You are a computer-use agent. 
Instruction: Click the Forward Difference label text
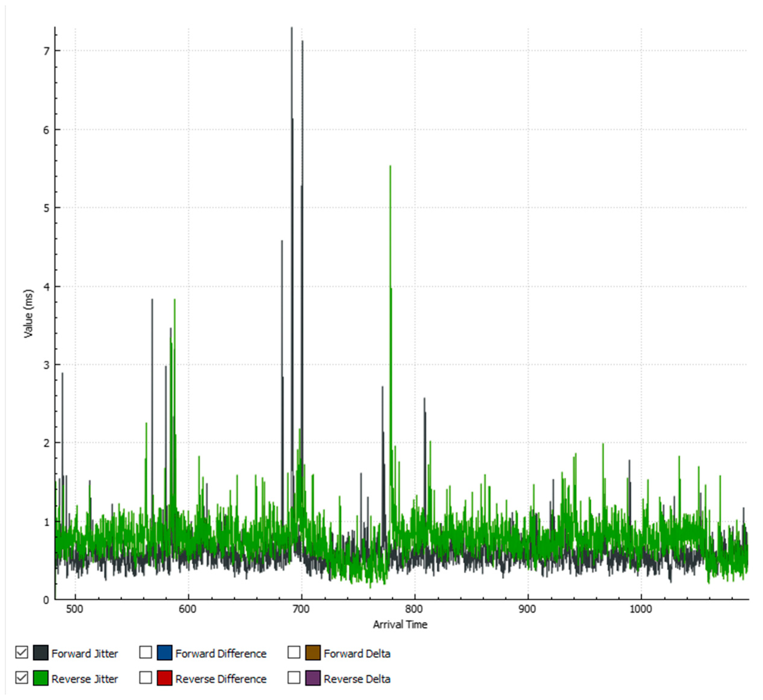pyautogui.click(x=221, y=654)
